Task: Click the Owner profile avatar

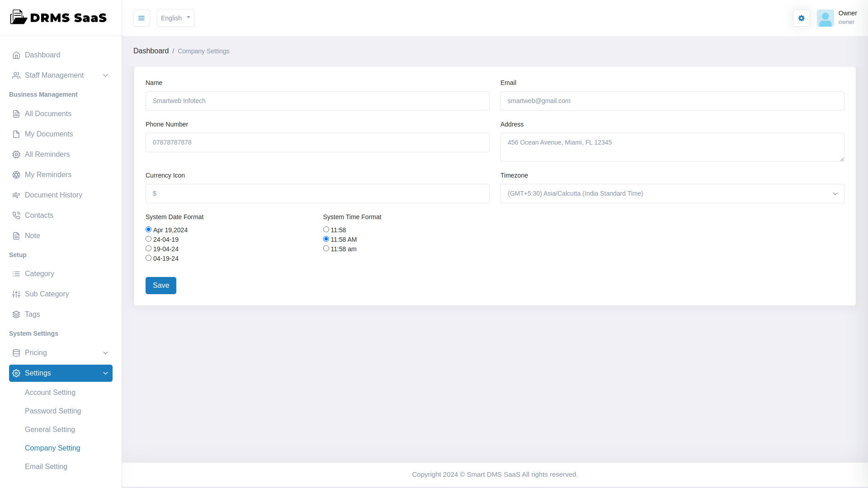Action: 825,18
